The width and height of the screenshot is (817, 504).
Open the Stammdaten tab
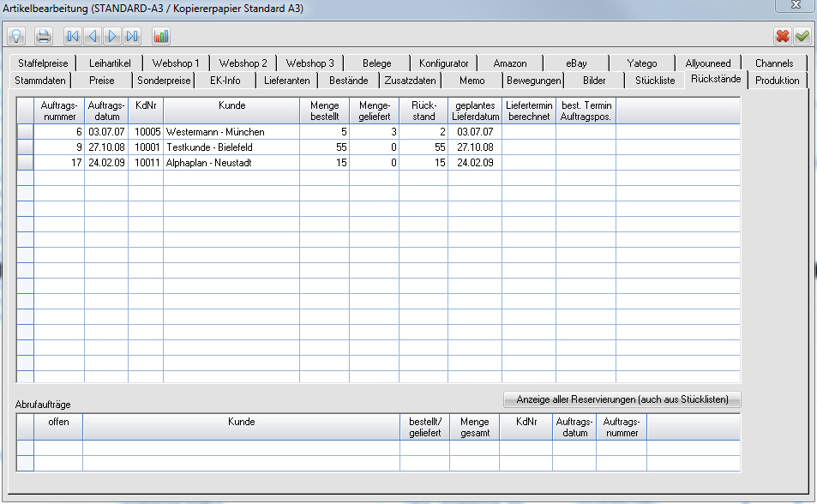tap(40, 81)
